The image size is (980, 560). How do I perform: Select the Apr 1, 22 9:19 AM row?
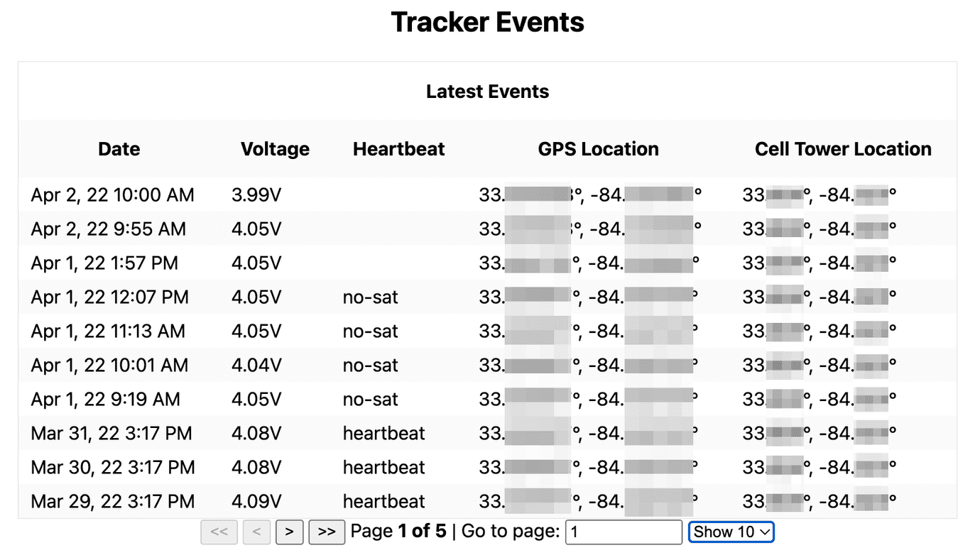click(x=107, y=399)
